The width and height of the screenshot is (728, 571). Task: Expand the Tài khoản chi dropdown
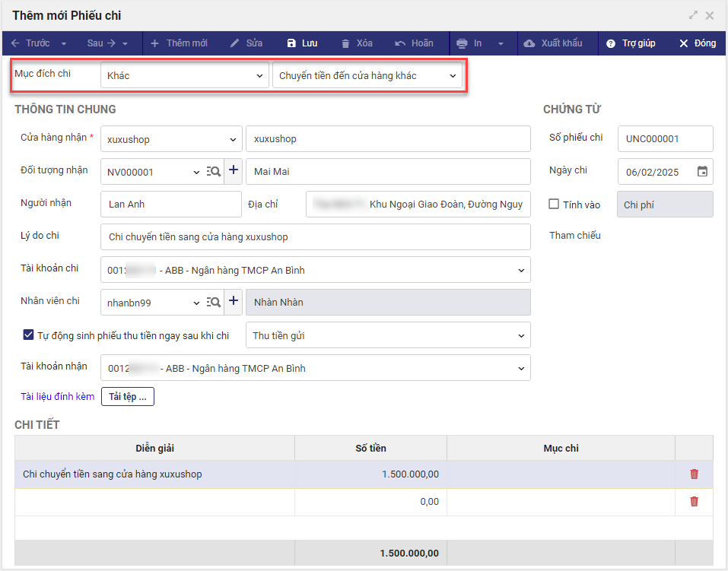pyautogui.click(x=521, y=270)
